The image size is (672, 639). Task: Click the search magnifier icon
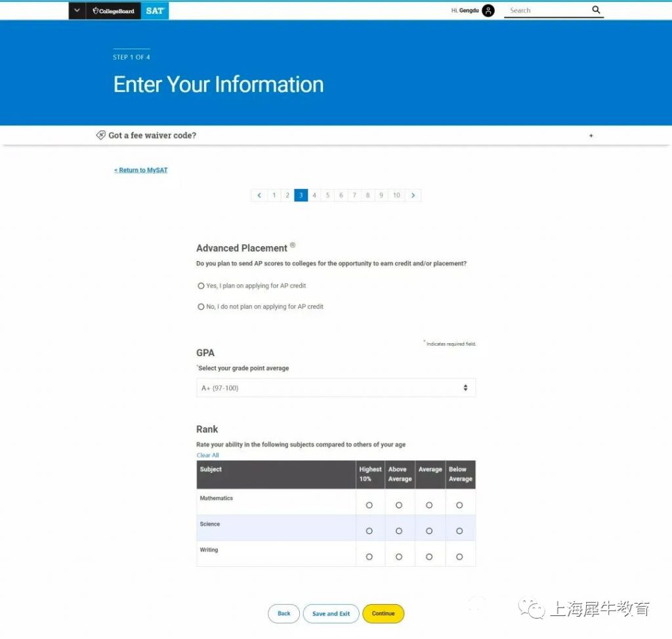point(595,10)
